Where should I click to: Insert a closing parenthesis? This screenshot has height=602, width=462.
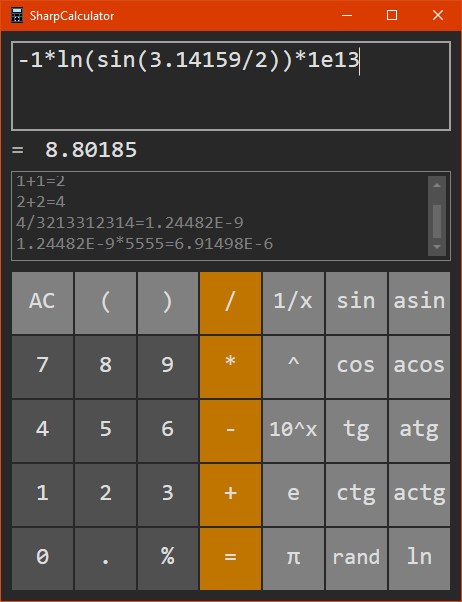point(168,303)
